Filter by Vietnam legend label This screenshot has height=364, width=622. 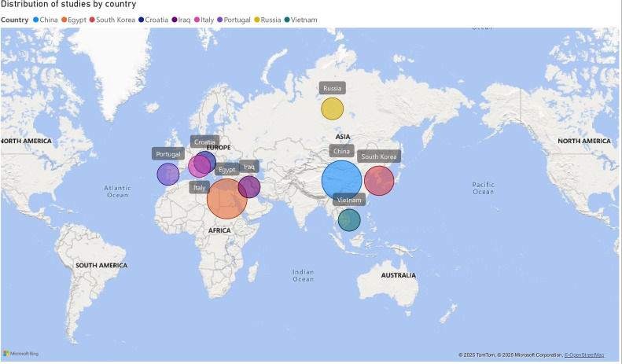[304, 20]
